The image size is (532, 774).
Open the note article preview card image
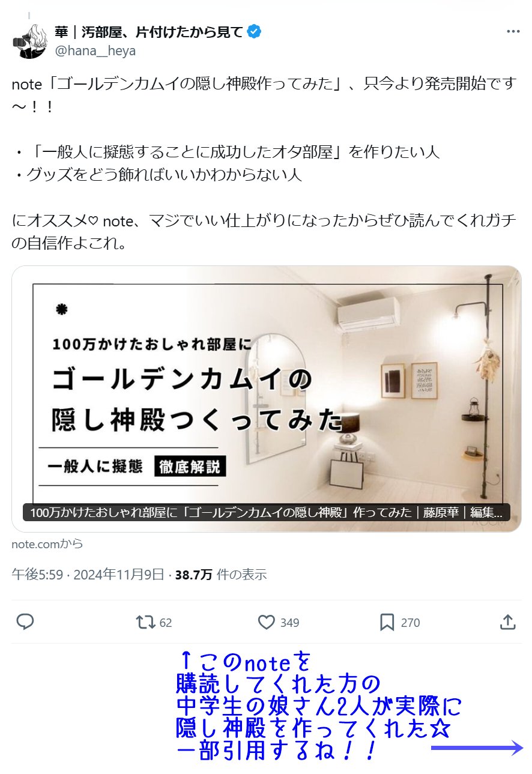coord(267,399)
